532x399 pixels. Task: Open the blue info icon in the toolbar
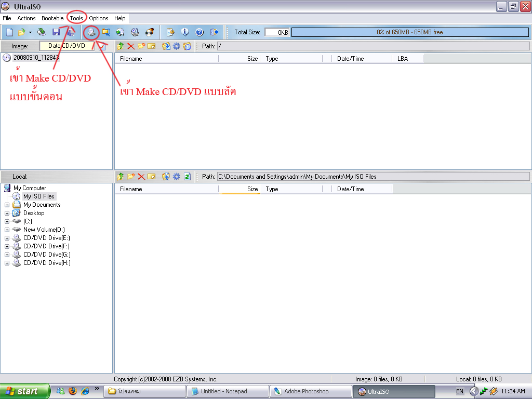pos(185,32)
